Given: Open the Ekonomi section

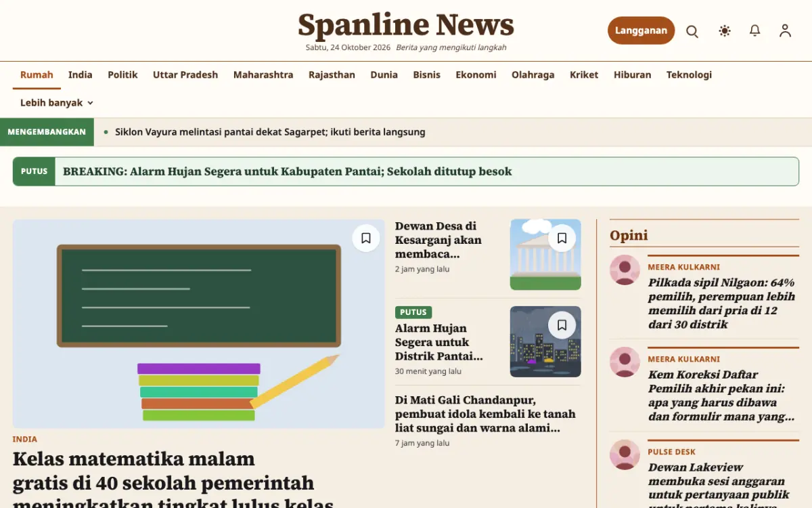Looking at the screenshot, I should 476,75.
